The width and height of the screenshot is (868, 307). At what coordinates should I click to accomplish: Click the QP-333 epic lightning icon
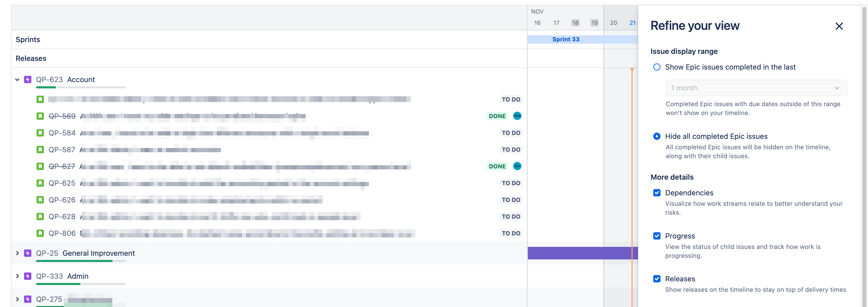28,276
